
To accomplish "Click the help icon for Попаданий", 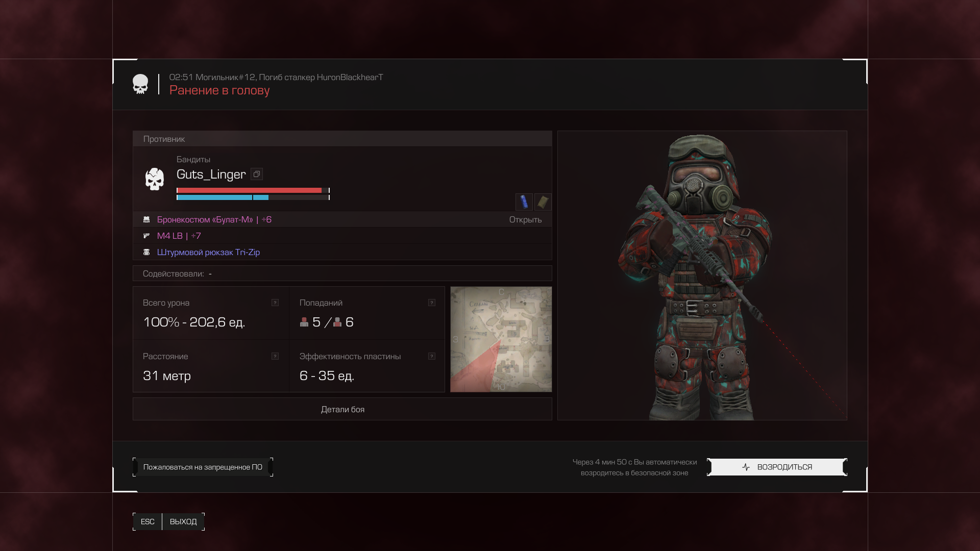I will pyautogui.click(x=432, y=303).
